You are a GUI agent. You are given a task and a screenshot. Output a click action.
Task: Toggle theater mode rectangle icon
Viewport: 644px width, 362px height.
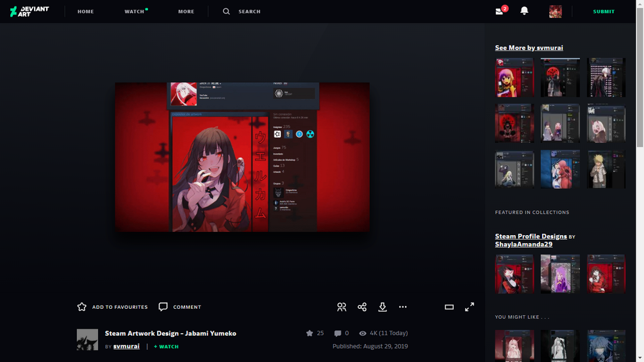[x=449, y=307]
